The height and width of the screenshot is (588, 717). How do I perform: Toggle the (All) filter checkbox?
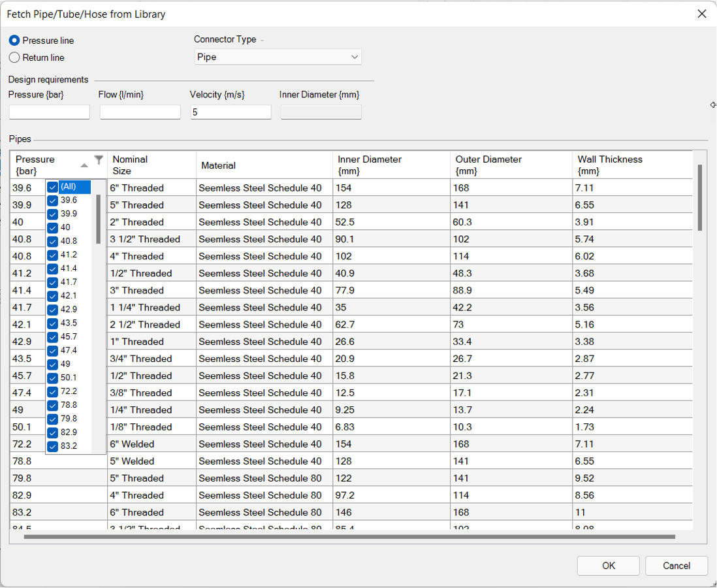point(53,187)
